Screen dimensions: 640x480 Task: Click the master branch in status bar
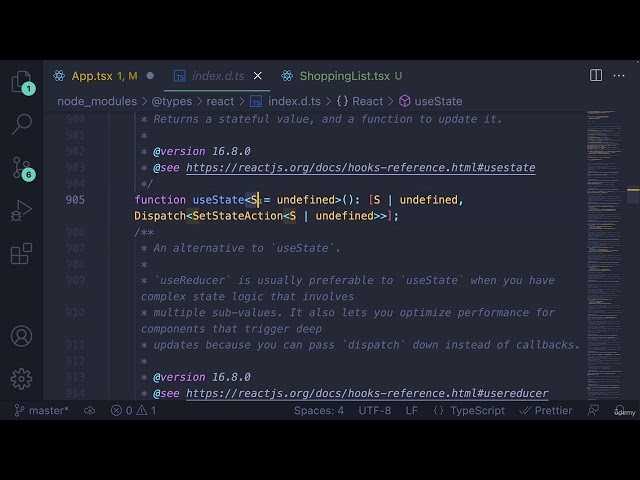pos(42,411)
